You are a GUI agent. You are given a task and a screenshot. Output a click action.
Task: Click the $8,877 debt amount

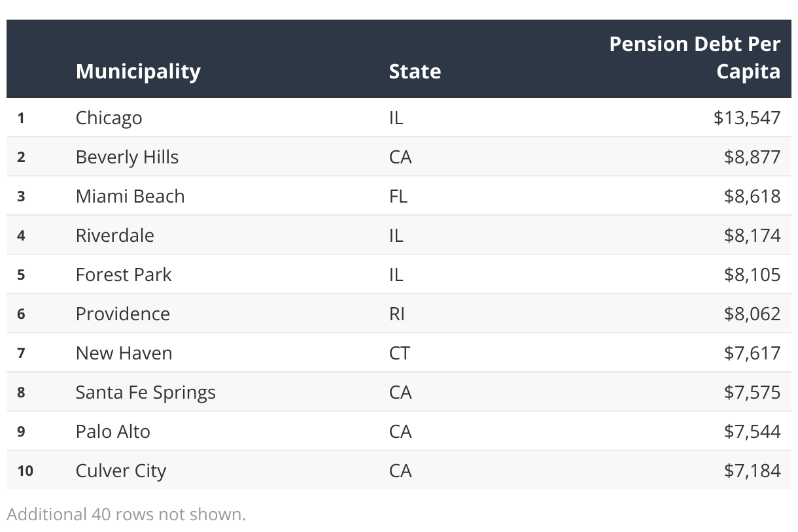(x=752, y=157)
